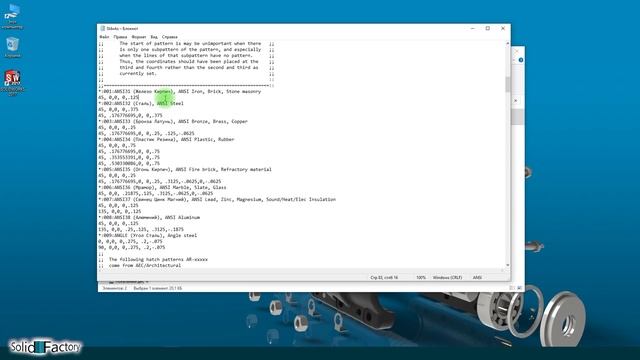
Task: Click the line *:009:ANGLE Angle steel
Action: [147, 236]
